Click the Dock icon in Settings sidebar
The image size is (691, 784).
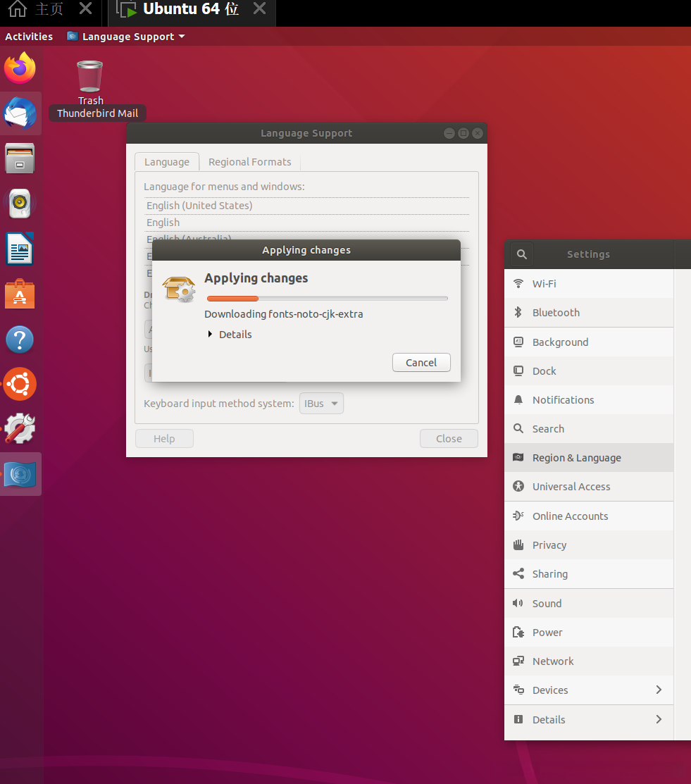(x=518, y=371)
